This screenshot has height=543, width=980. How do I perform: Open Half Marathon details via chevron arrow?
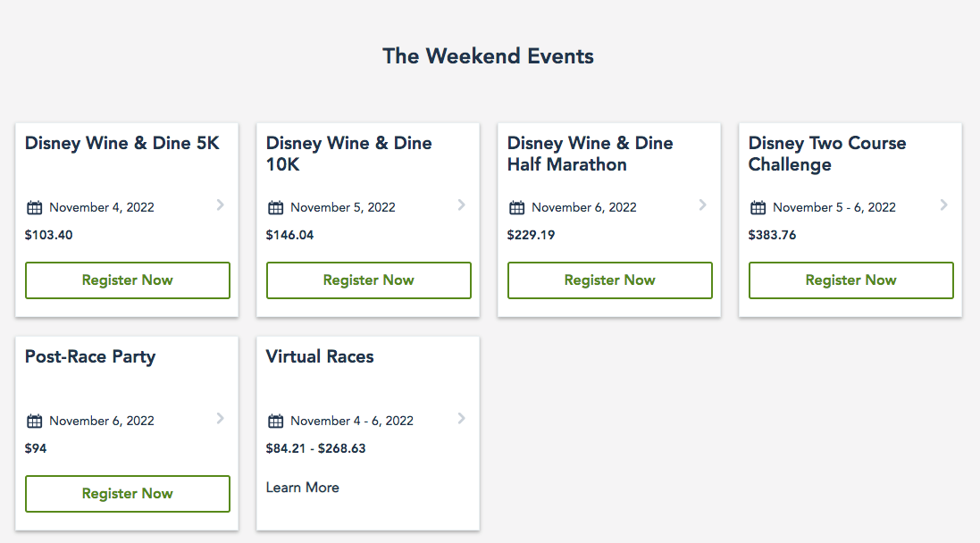click(702, 205)
